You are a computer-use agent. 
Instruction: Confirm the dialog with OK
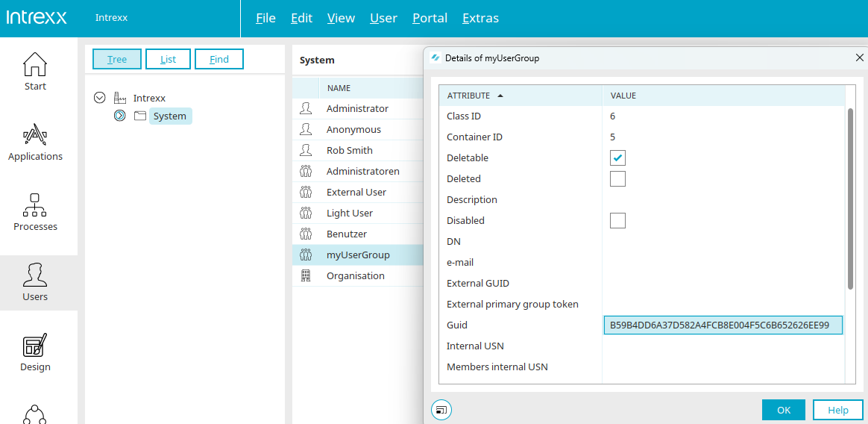(783, 410)
